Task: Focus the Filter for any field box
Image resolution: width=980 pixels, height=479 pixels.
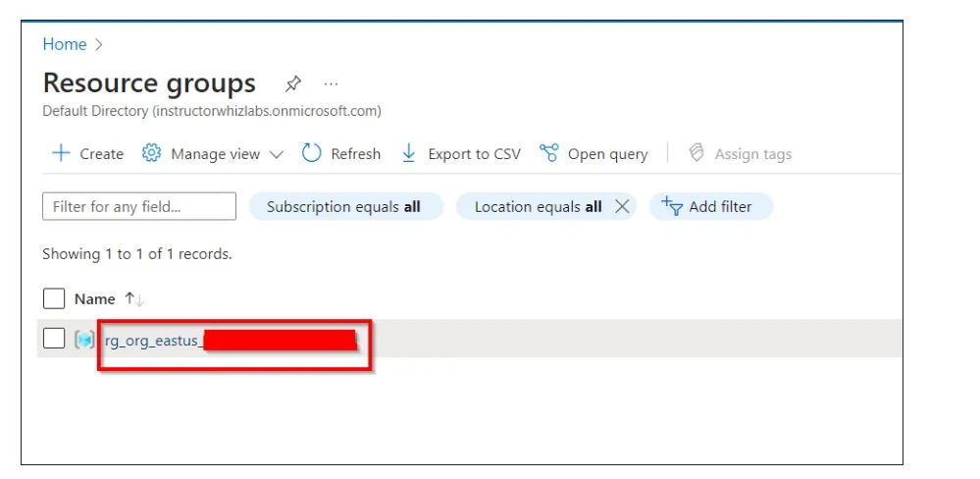Action: (139, 206)
